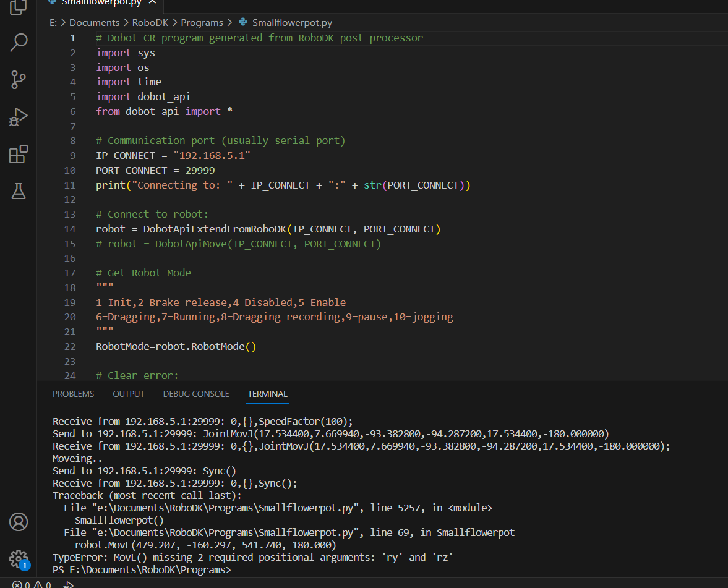Expand the RoboDK breadcrumb segment

point(151,23)
